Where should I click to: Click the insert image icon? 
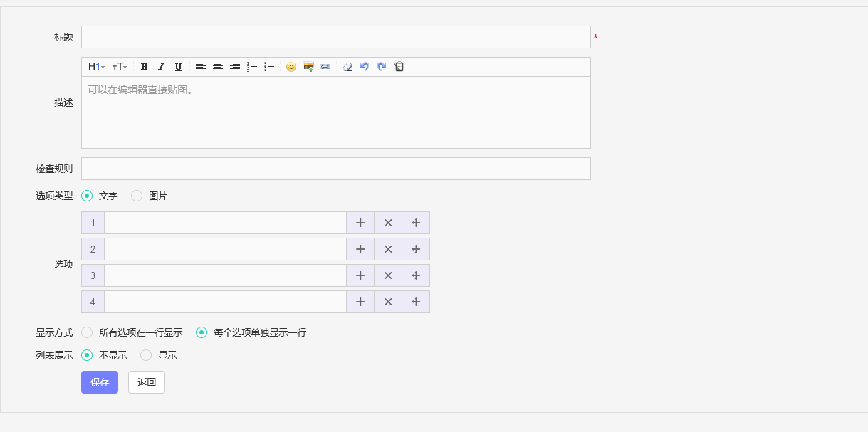[x=308, y=67]
